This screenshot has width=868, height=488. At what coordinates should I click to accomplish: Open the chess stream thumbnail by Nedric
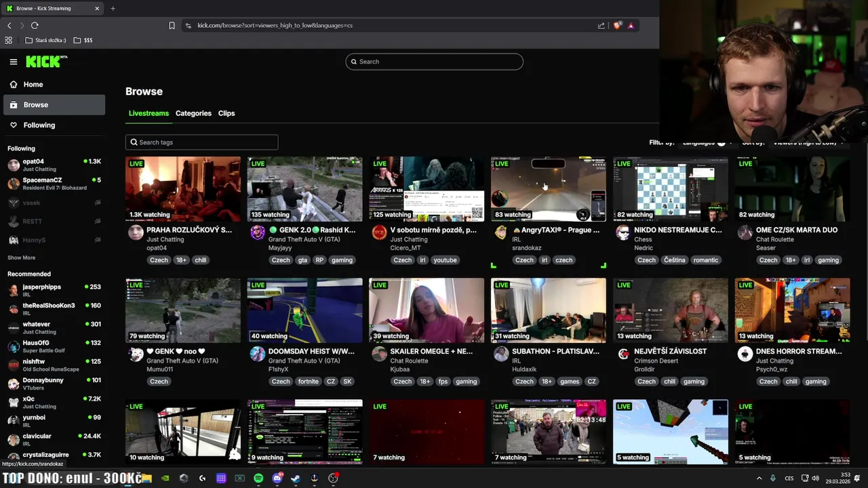point(670,189)
